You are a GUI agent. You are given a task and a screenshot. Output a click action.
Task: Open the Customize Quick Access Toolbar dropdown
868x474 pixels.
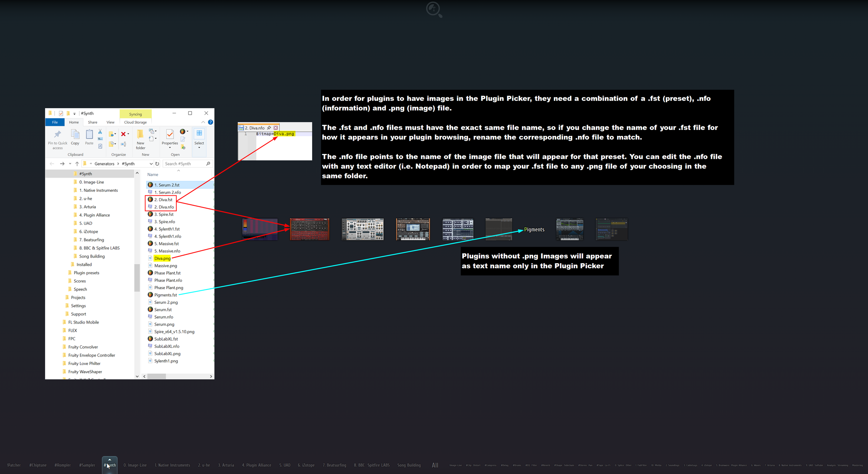[74, 114]
